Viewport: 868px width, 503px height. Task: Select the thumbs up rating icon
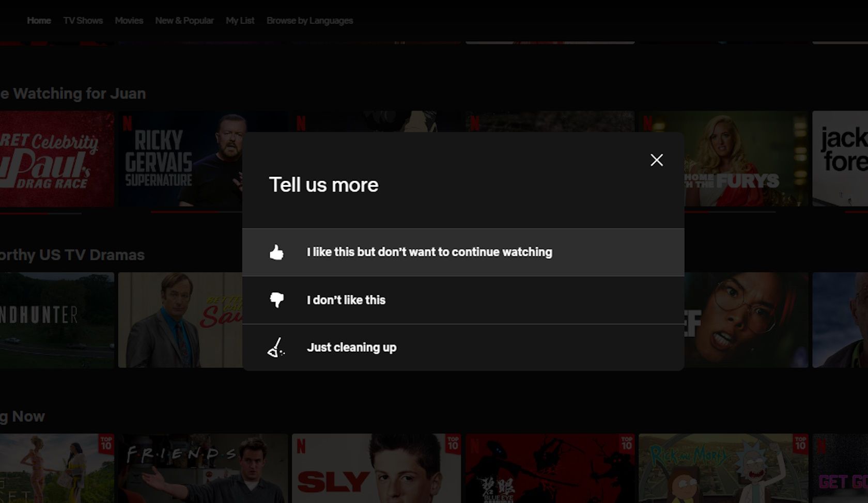tap(276, 252)
